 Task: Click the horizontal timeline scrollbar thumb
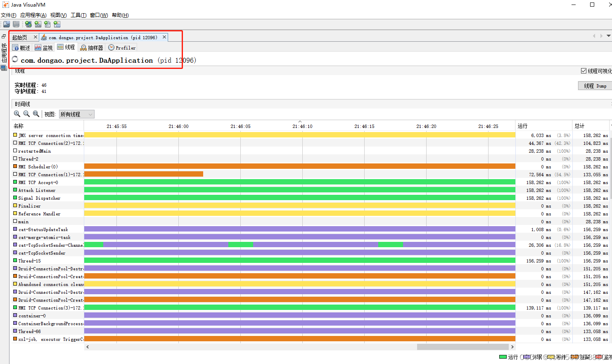(x=463, y=347)
